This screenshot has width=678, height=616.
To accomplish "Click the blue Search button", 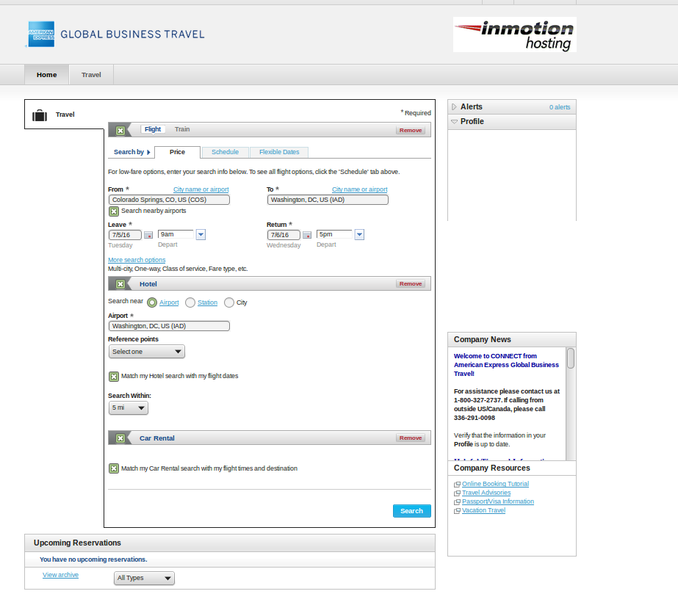I will (x=411, y=511).
